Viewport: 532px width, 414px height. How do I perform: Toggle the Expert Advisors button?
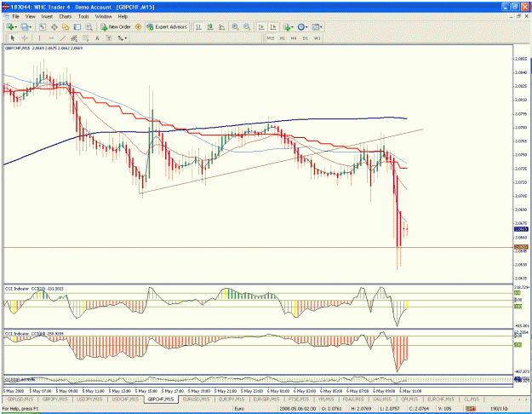(167, 26)
